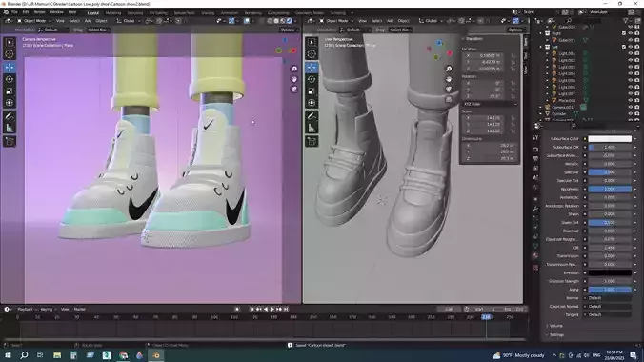Hide Camera.001 with its eye icon

tap(630, 107)
